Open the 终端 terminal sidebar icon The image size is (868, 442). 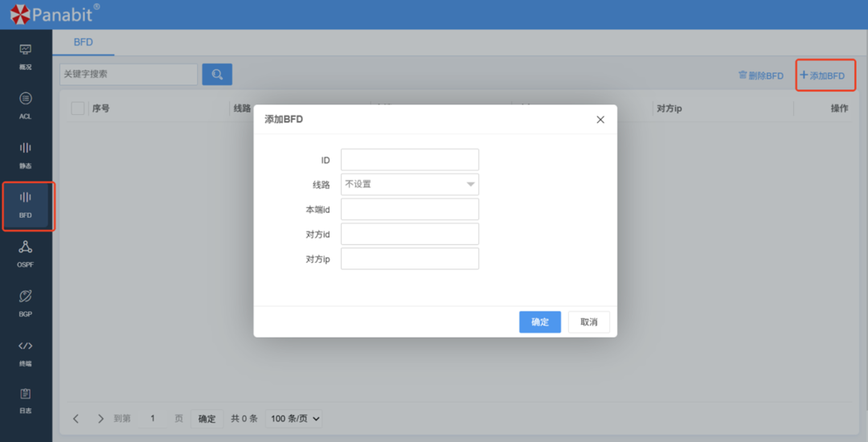click(26, 351)
